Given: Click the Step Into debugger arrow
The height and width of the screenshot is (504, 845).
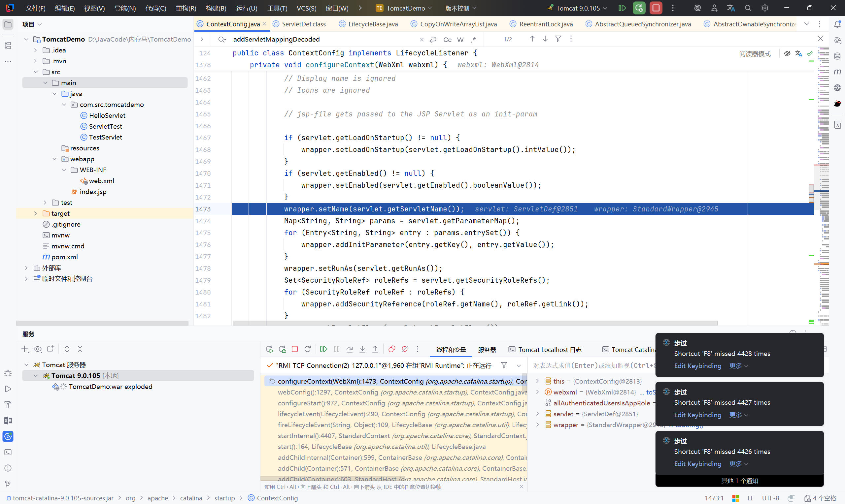Looking at the screenshot, I should coord(362,349).
